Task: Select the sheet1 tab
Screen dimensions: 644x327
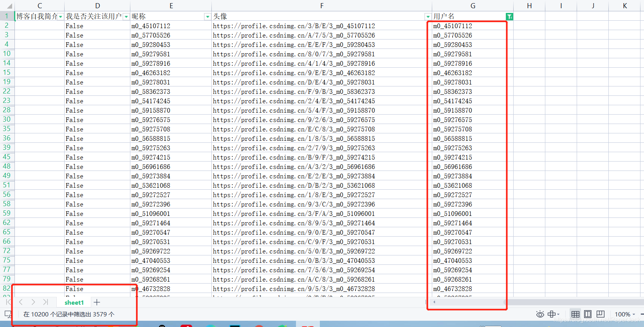Action: pos(74,302)
